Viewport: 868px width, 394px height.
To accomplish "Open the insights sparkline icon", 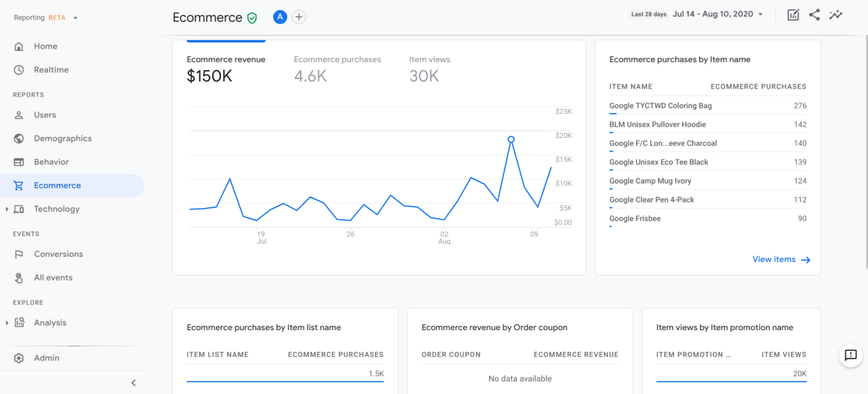I will [836, 15].
